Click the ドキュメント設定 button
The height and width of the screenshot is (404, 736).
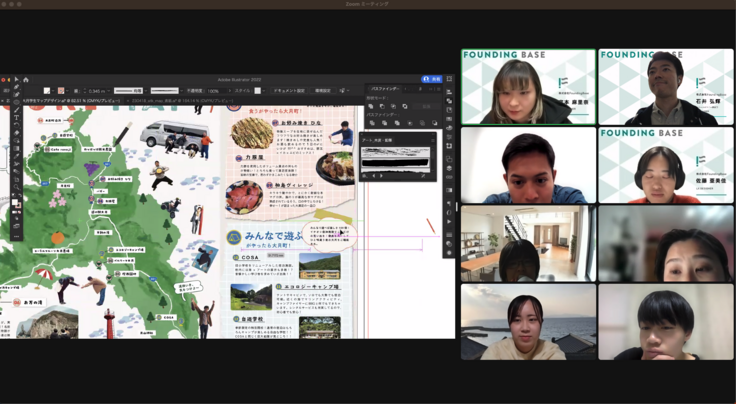[x=289, y=90]
